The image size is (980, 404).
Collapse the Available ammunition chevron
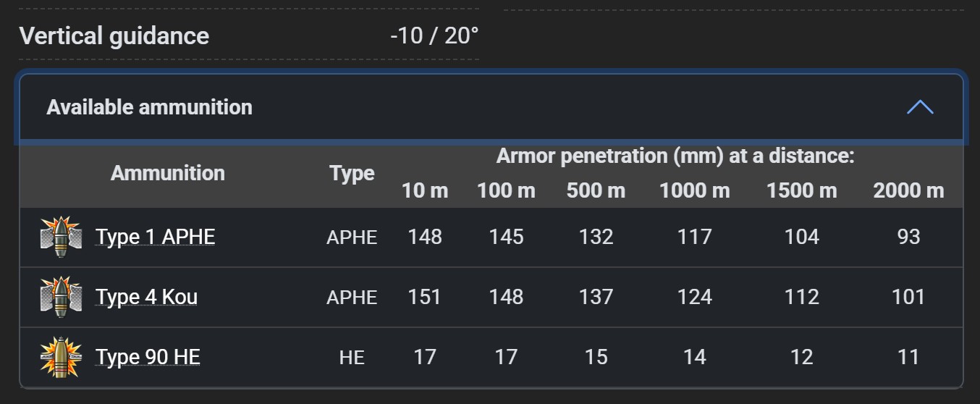[920, 107]
